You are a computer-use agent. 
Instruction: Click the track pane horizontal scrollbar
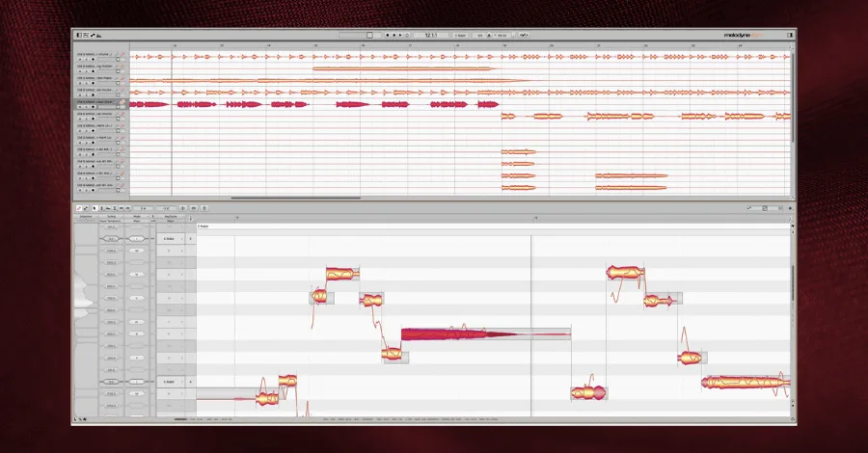click(x=296, y=198)
